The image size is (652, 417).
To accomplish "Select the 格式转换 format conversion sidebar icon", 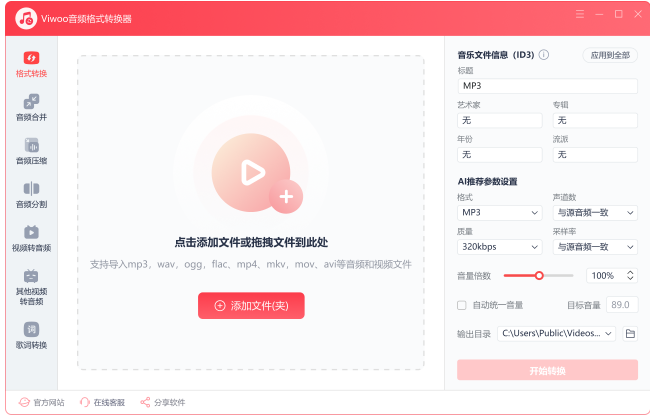I will coord(31,58).
